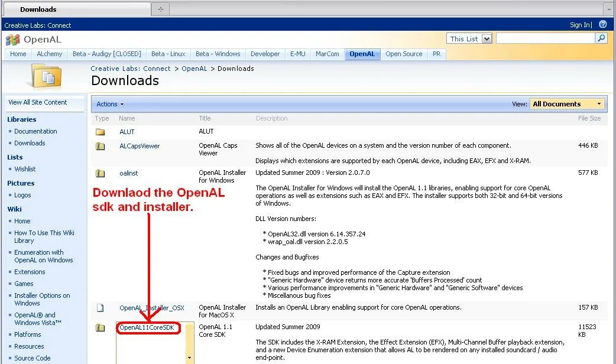Click the search magnifier icon
This screenshot has width=616, height=364.
coord(601,38)
